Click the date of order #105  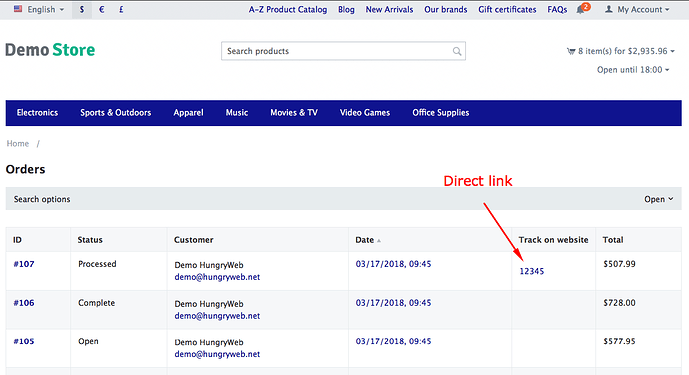click(393, 341)
